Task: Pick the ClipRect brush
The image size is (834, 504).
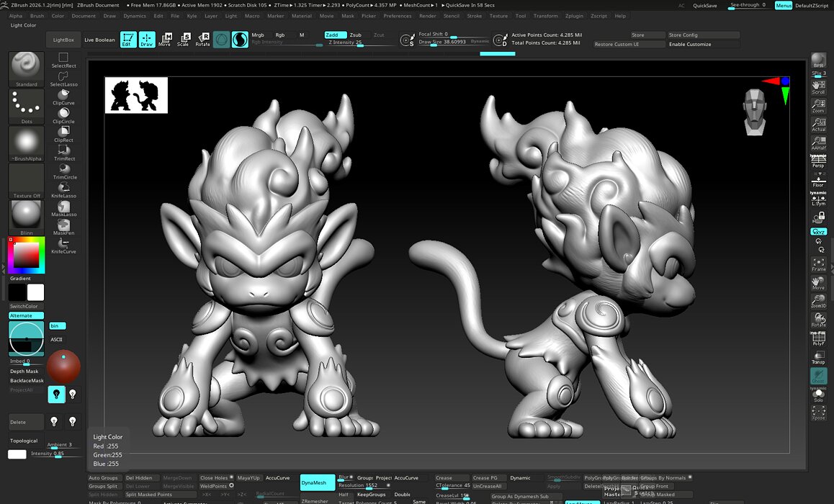Action: pyautogui.click(x=63, y=135)
